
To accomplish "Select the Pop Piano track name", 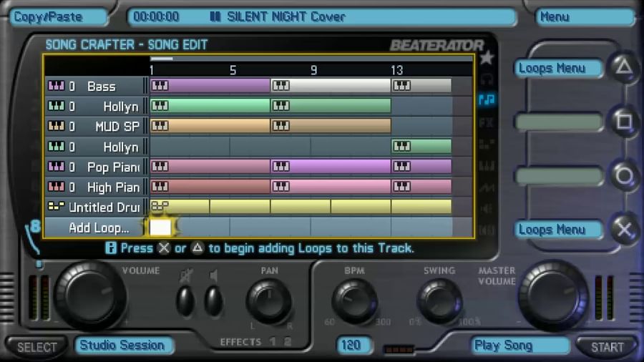I will [x=113, y=167].
